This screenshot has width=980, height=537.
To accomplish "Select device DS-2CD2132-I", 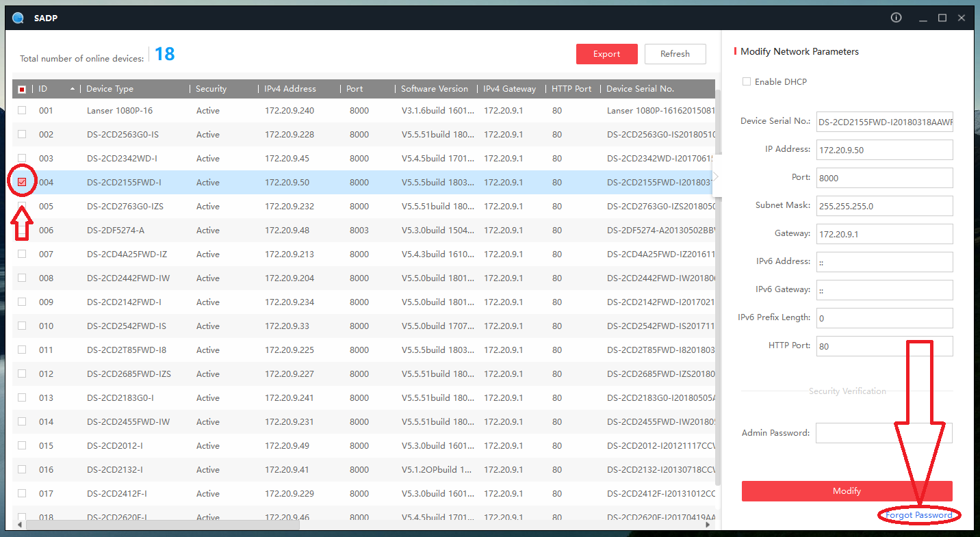I will [114, 469].
